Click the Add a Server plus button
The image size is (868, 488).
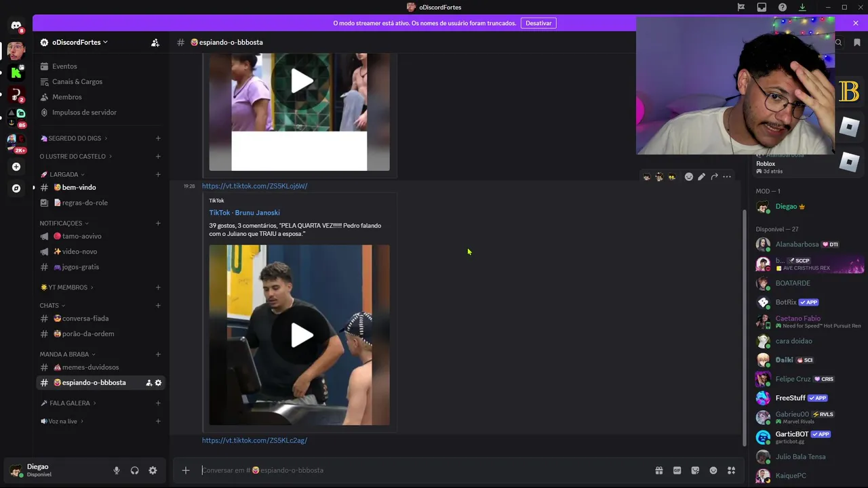tap(16, 167)
